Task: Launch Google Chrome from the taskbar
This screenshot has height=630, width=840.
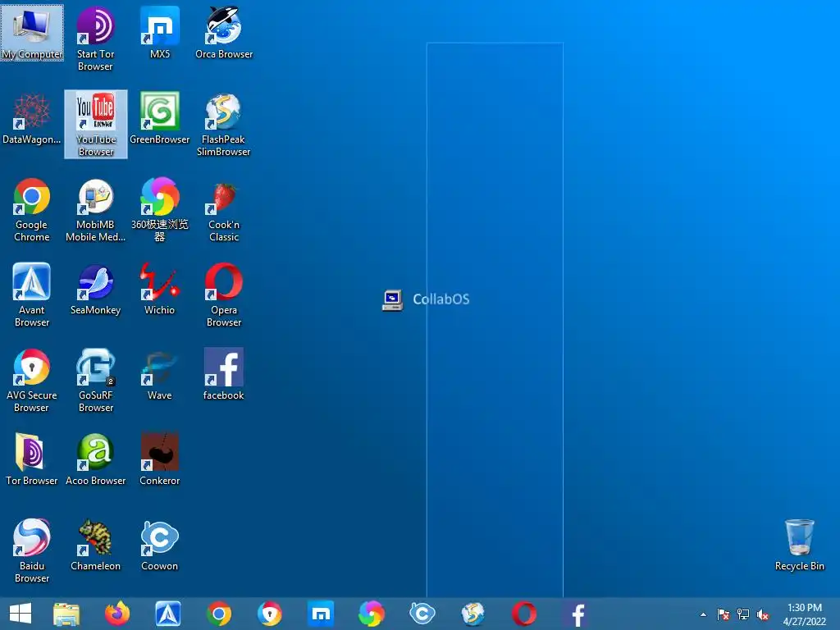Action: coord(219,614)
